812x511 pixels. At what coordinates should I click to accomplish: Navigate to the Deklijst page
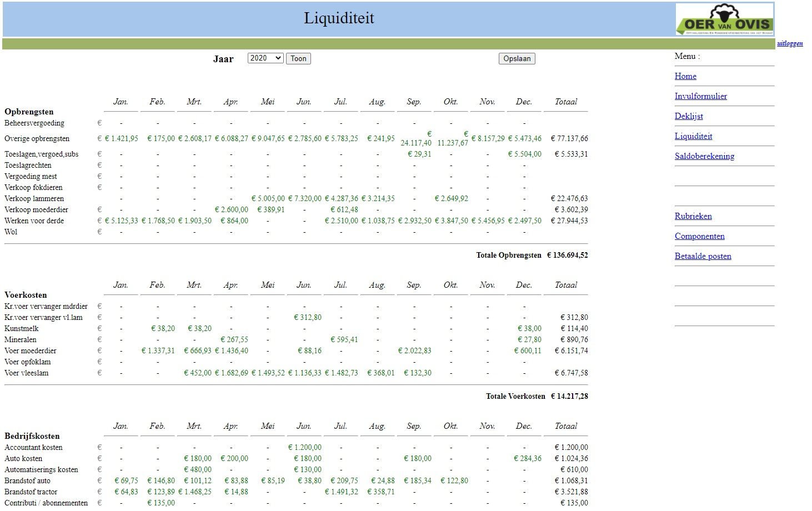(x=689, y=116)
